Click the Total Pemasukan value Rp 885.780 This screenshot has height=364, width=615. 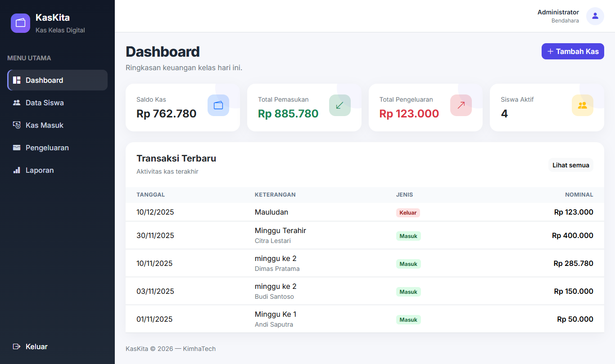tap(288, 114)
